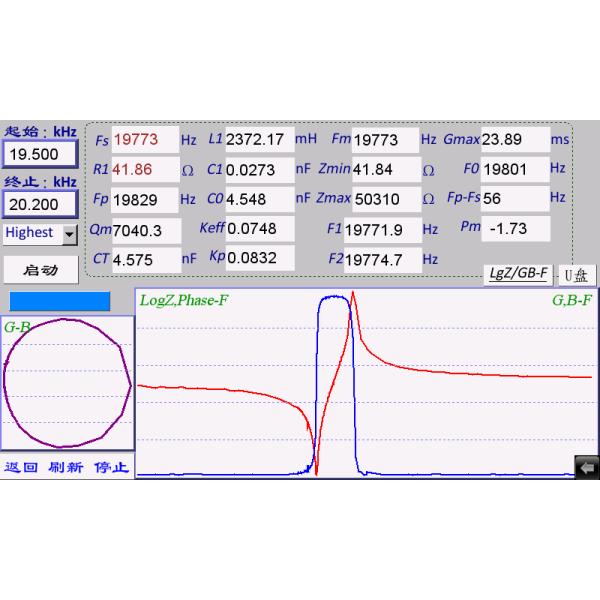600x600 pixels.
Task: Click the Zmax value field 50310
Action: click(386, 199)
